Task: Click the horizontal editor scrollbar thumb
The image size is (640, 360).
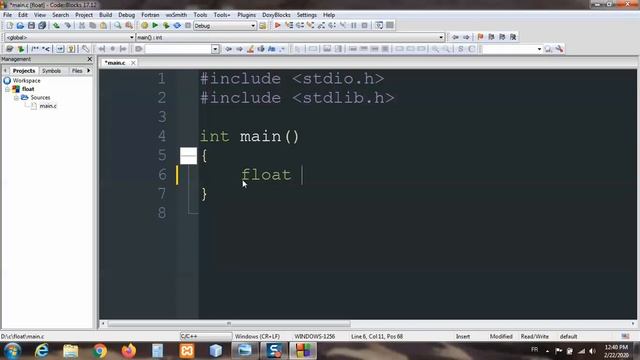Action: click(229, 324)
